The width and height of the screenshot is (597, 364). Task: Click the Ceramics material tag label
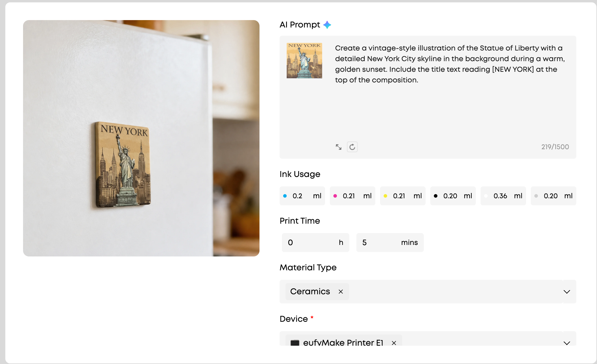(310, 292)
